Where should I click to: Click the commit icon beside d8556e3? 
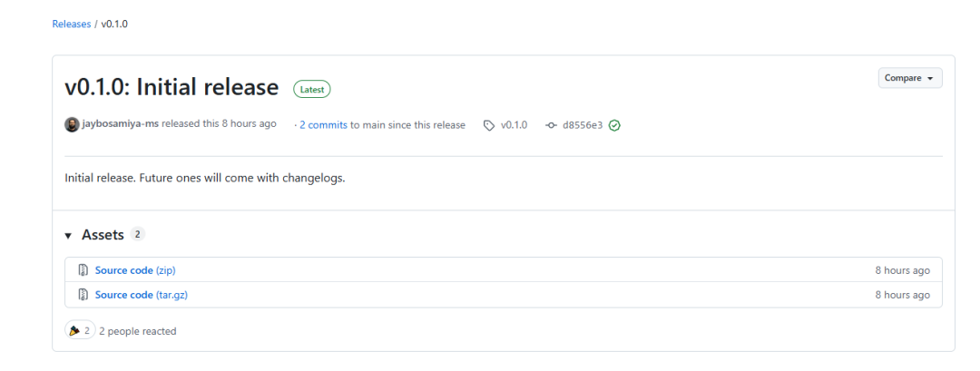(551, 125)
